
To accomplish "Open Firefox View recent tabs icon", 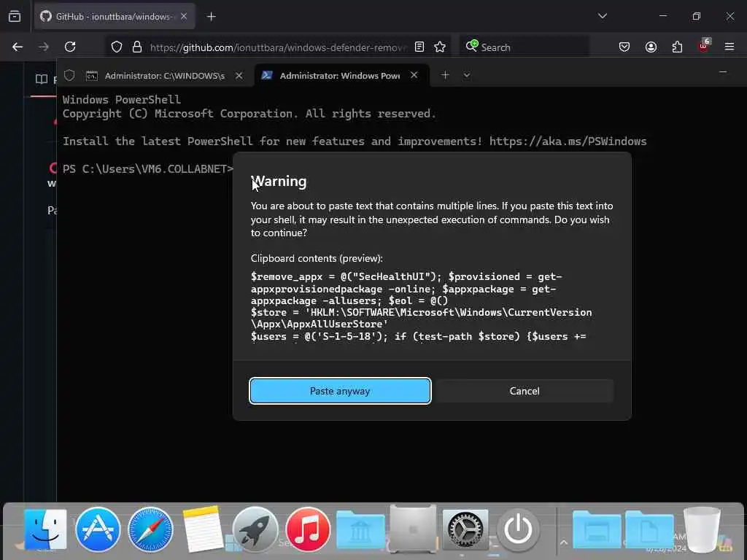I will pos(15,17).
